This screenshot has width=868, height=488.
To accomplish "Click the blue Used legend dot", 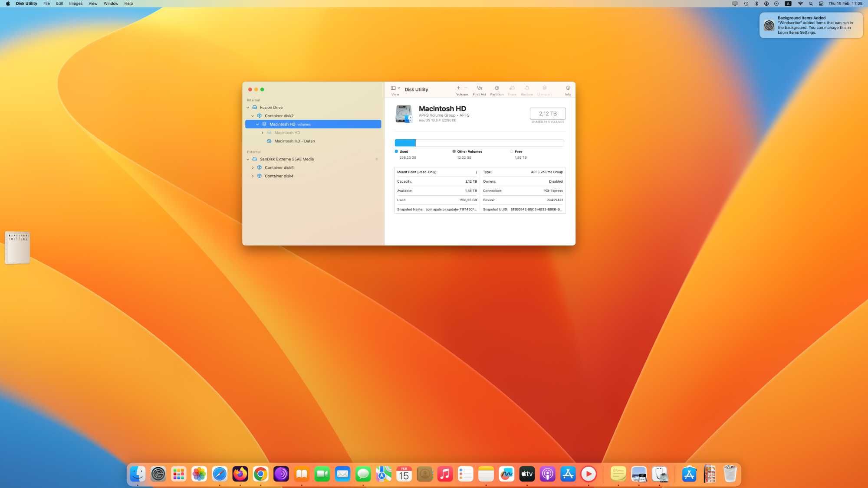I will [x=396, y=151].
